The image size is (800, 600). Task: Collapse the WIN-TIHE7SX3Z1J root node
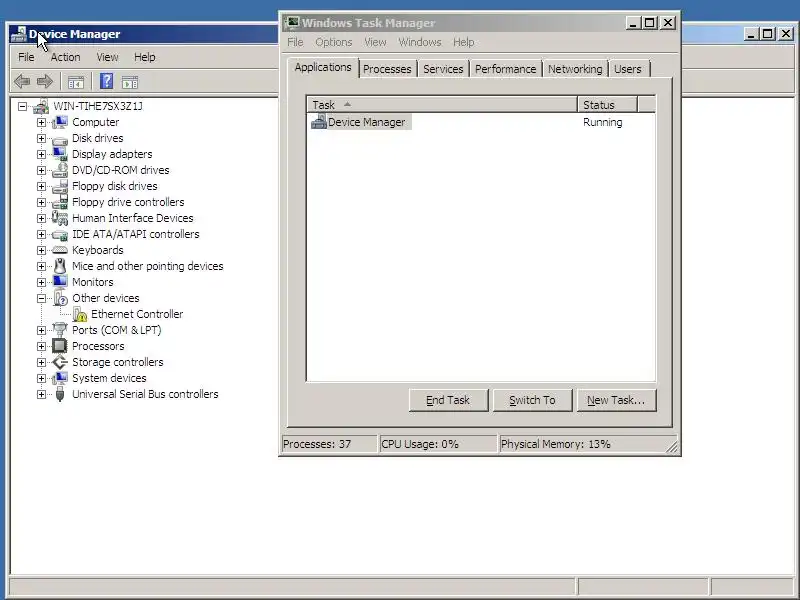tap(22, 107)
